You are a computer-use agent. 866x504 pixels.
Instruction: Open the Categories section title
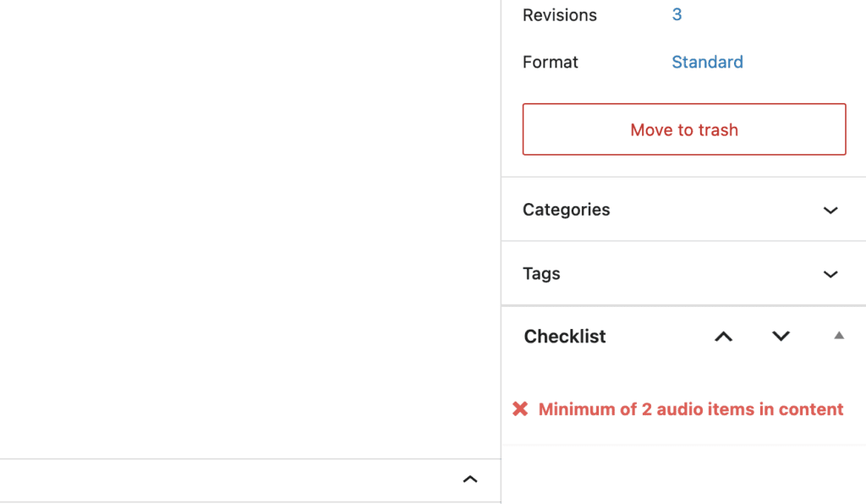[x=566, y=210]
